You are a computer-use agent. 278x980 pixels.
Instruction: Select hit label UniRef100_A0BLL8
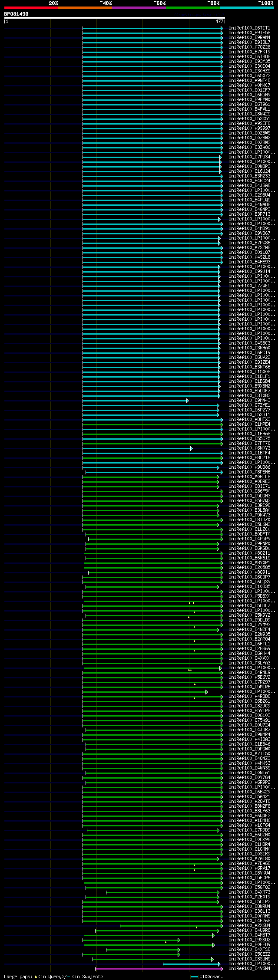click(x=249, y=477)
